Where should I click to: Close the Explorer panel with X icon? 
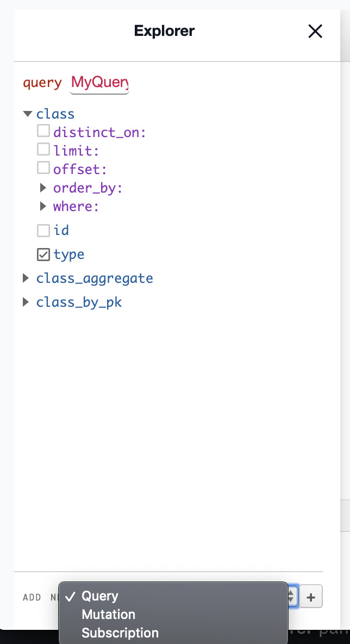tap(315, 31)
